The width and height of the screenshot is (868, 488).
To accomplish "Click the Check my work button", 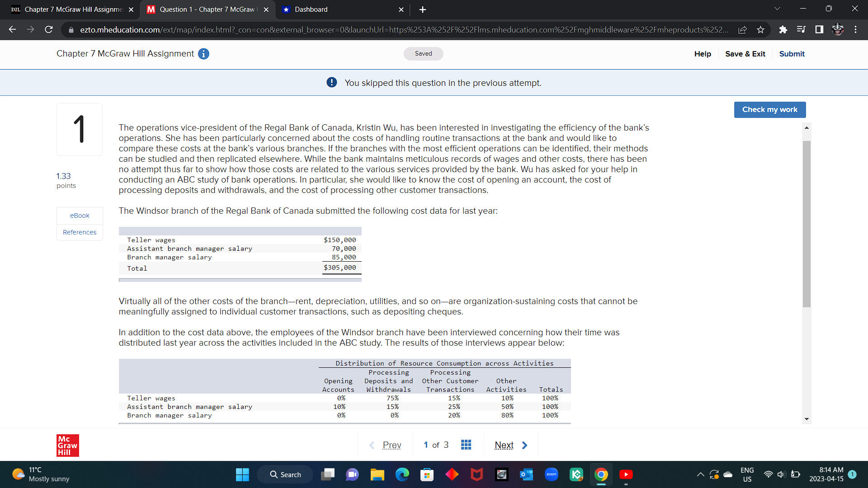I will click(x=769, y=110).
